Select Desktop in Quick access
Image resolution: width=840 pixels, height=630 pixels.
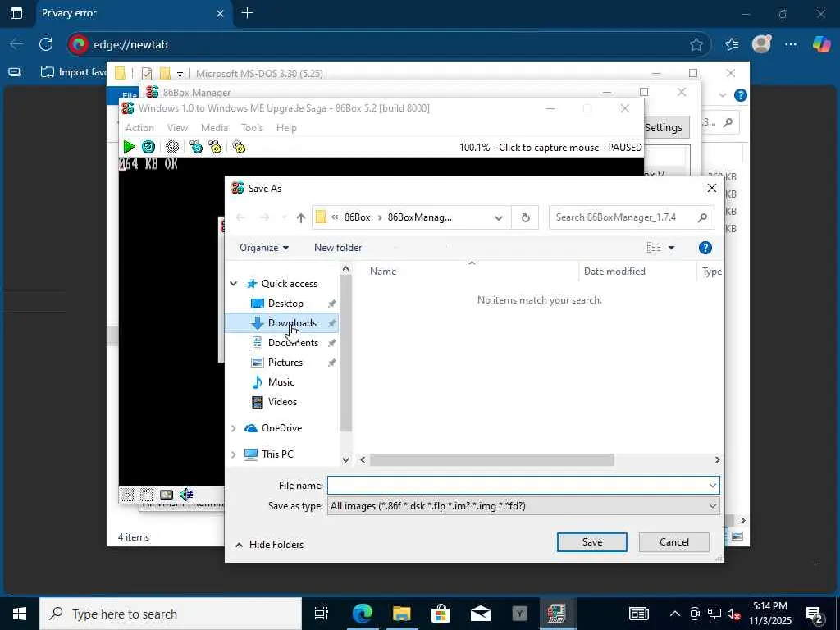point(285,304)
